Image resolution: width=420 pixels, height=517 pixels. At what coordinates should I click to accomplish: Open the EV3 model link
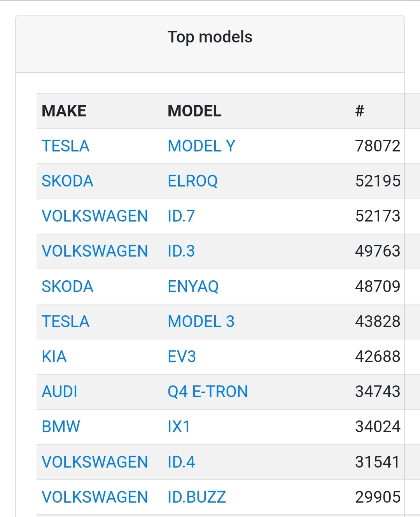pos(182,357)
